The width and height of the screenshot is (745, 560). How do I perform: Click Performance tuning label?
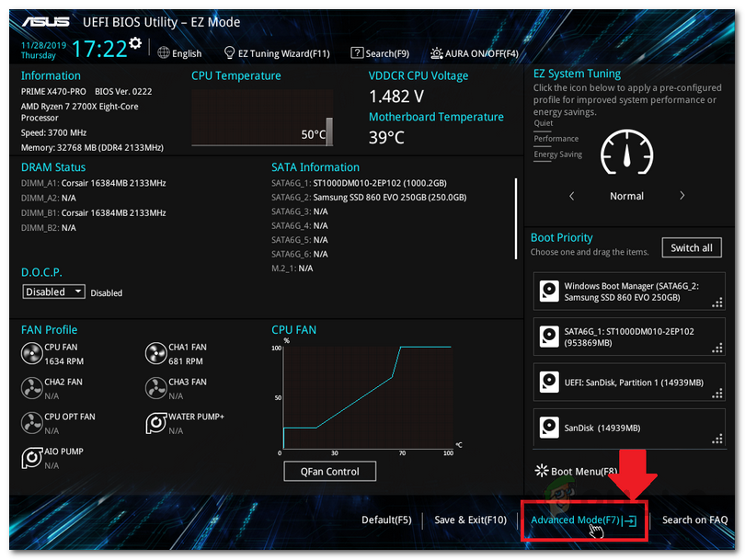click(x=556, y=139)
